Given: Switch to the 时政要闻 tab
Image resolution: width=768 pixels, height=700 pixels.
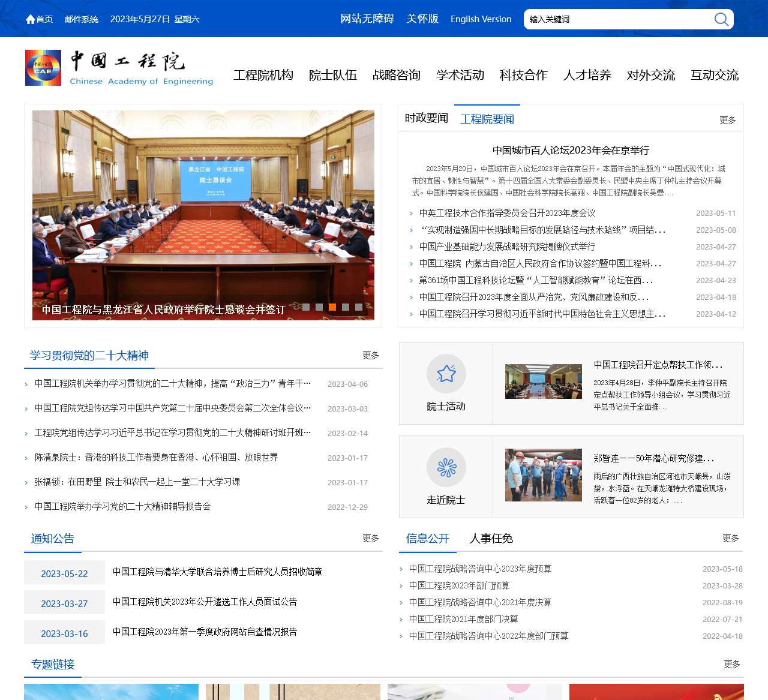Looking at the screenshot, I should [426, 118].
